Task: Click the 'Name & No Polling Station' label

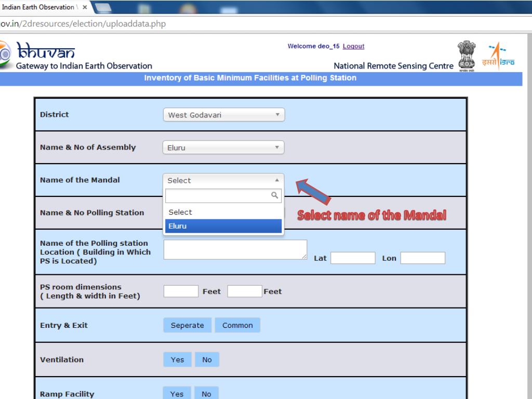Action: click(x=92, y=212)
